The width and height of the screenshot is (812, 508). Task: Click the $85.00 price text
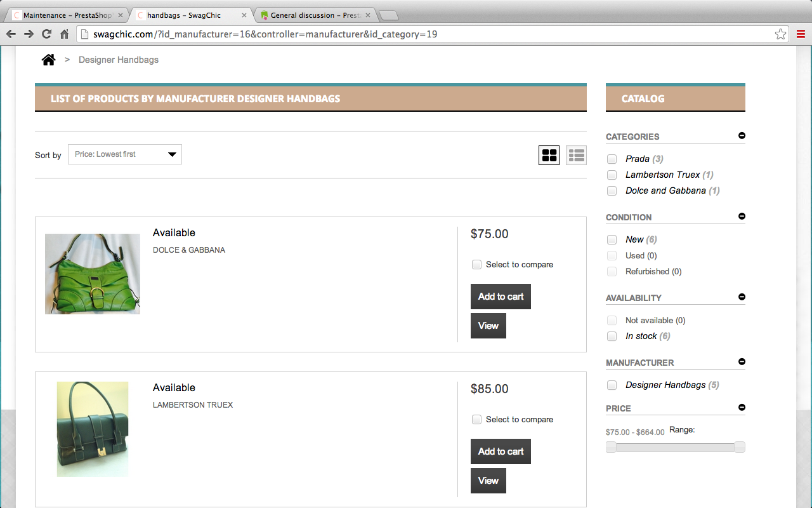click(x=490, y=389)
